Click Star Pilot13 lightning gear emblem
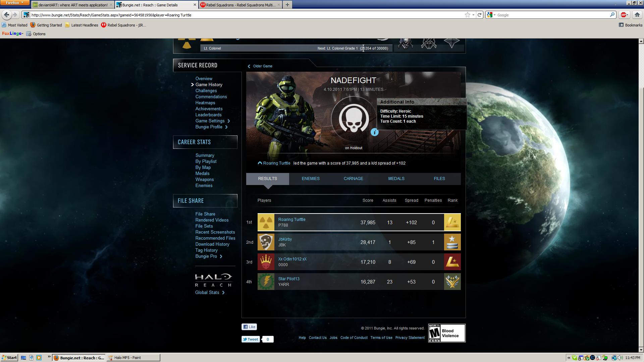This screenshot has width=644, height=362. pos(266,282)
